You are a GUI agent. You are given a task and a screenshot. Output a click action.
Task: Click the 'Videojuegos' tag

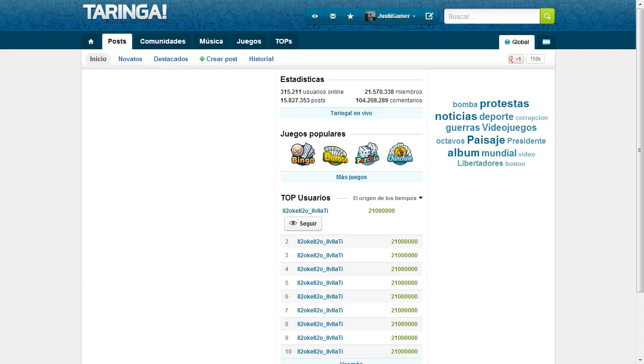(510, 127)
